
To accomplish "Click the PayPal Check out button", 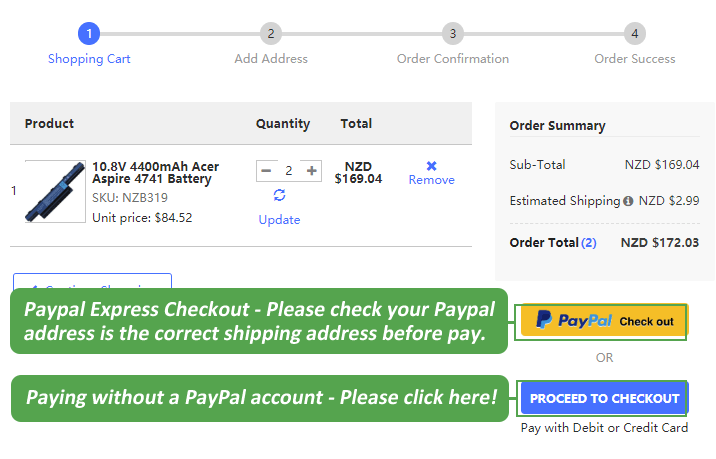I will point(604,321).
